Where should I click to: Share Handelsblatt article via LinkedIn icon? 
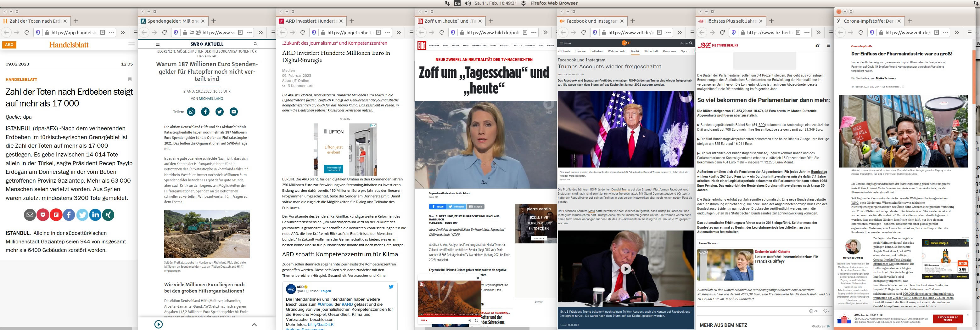point(95,215)
